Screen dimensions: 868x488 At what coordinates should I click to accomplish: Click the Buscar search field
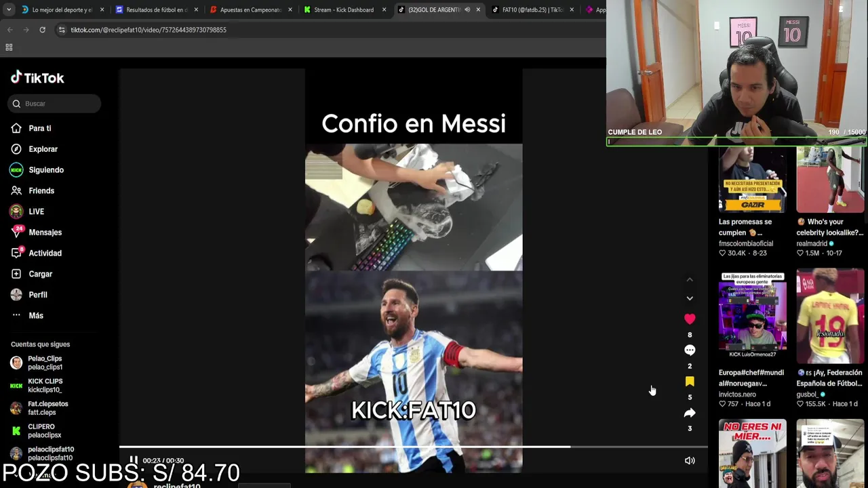[54, 104]
